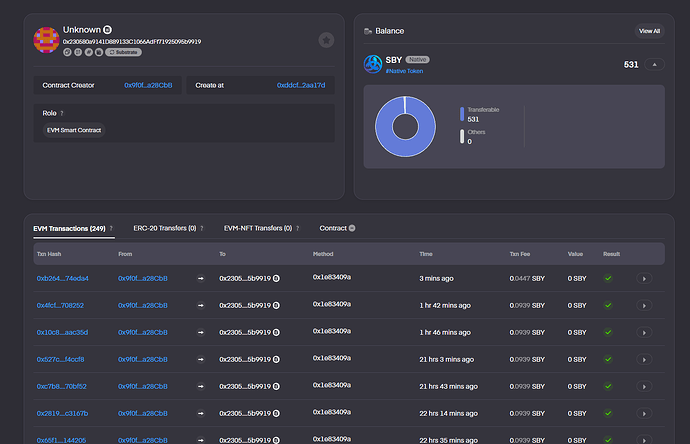The image size is (690, 444).
Task: Switch to the ERC-20 Transfers tab
Action: click(164, 229)
